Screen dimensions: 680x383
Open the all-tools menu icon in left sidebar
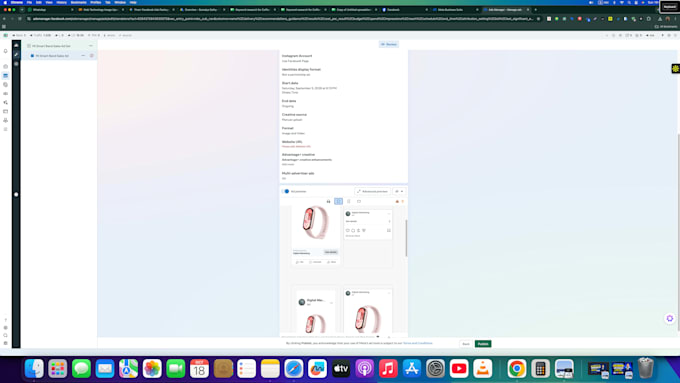click(6, 129)
